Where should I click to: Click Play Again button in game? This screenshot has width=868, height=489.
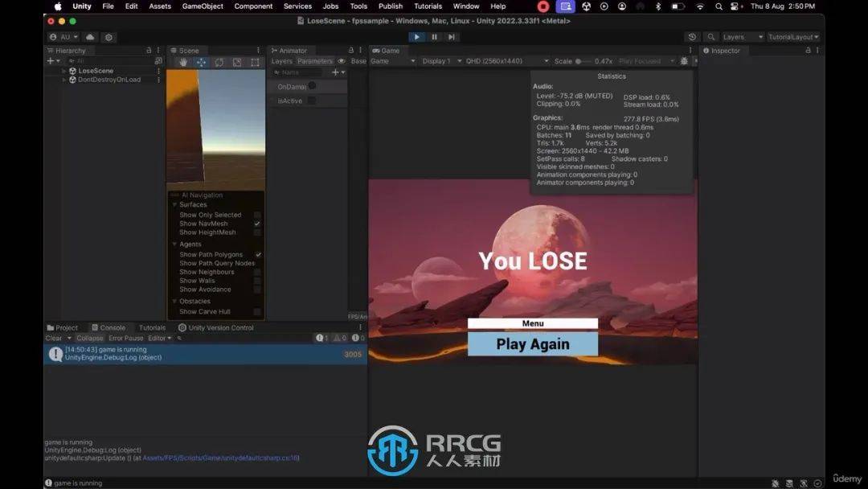(x=533, y=344)
